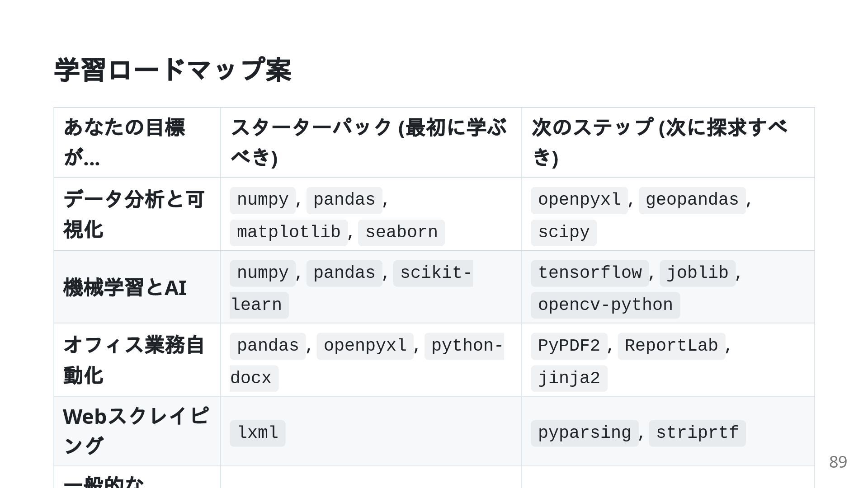Select the Webスクレイピング row label
This screenshot has height=488, width=868.
click(x=136, y=431)
